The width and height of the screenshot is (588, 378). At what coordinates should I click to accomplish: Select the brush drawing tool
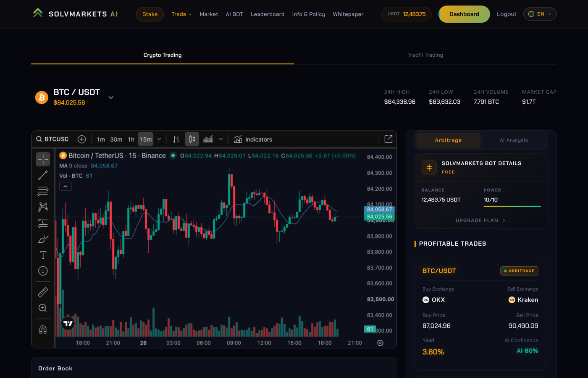tap(43, 239)
